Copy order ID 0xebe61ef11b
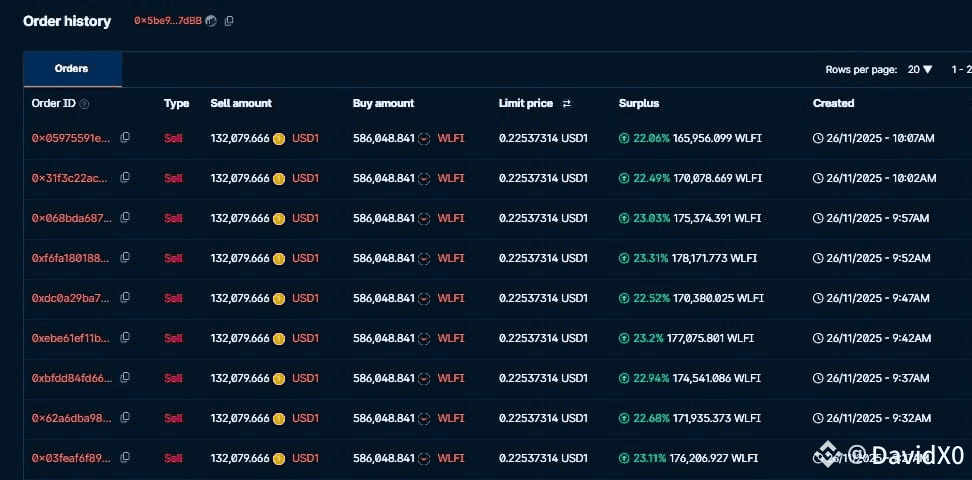 [x=125, y=337]
